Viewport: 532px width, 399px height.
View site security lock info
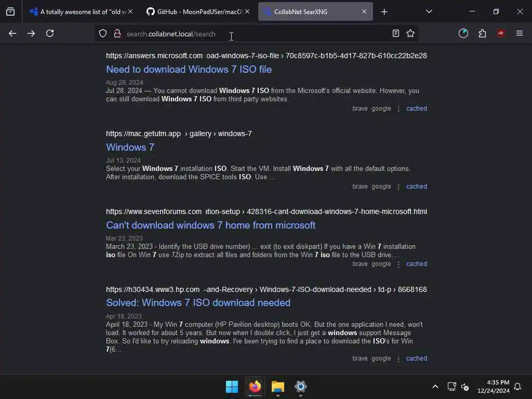(x=117, y=33)
